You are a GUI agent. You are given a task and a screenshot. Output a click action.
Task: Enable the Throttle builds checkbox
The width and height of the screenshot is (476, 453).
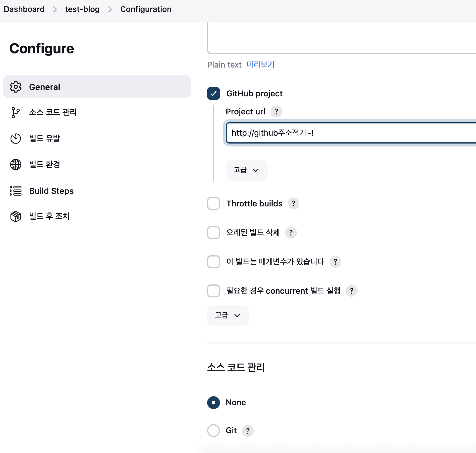(214, 204)
